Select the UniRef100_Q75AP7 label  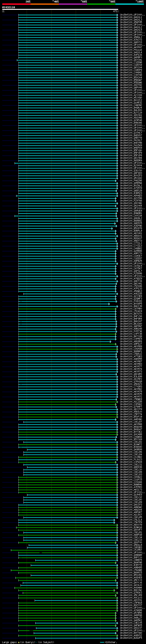(x=131, y=407)
